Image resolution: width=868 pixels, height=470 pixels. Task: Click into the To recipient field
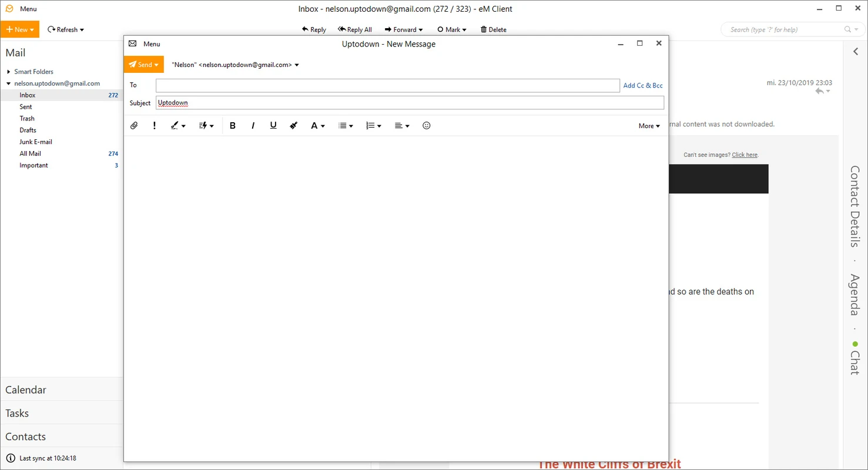387,86
